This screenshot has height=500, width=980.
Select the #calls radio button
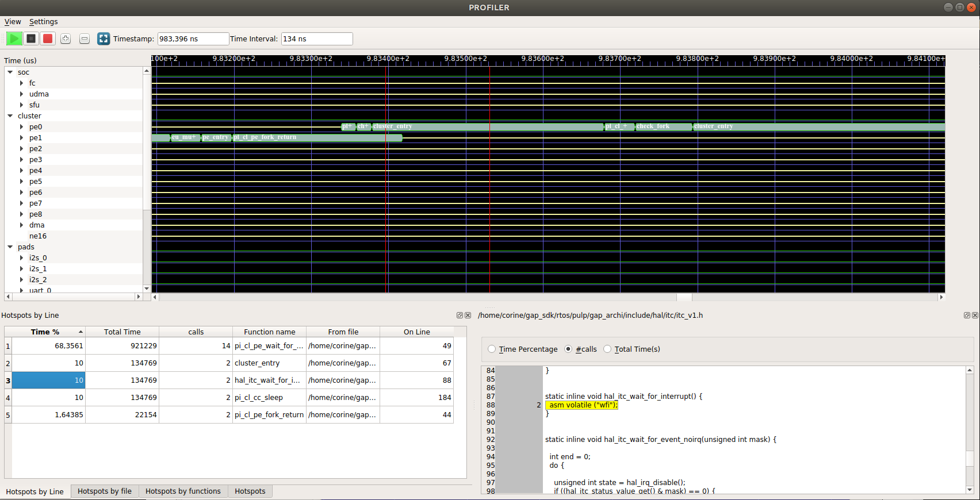568,349
